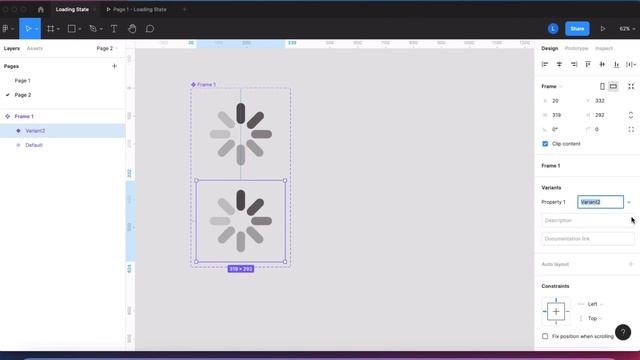Align selection top
The image size is (640, 360).
click(588, 64)
